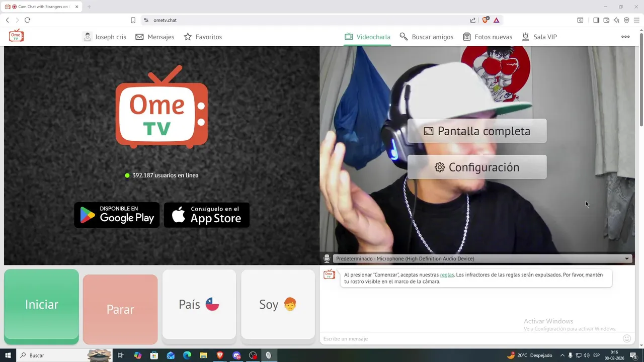The width and height of the screenshot is (644, 362).
Task: Open the Google Play download badge
Action: point(117,215)
